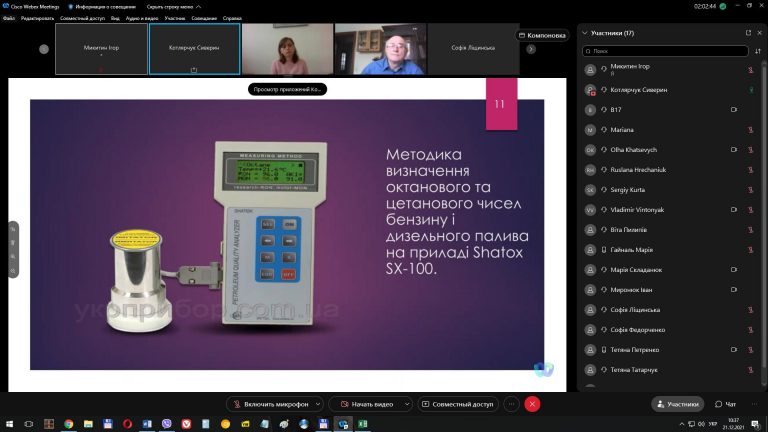
Task: Click Миронюк Іван camera icon
Action: [734, 290]
